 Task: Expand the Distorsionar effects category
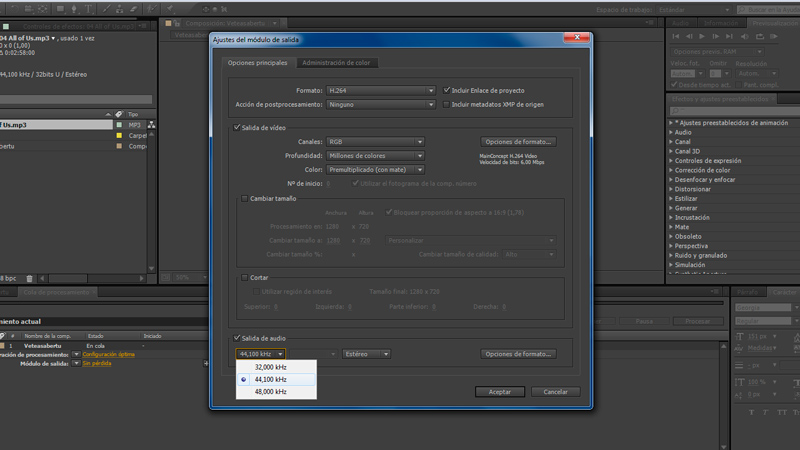[x=671, y=189]
